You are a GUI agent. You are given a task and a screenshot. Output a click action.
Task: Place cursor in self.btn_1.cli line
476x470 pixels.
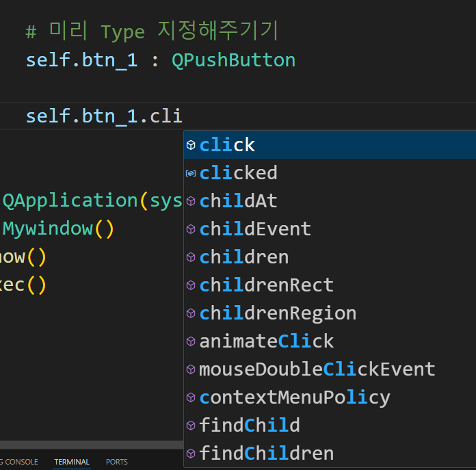pos(104,116)
